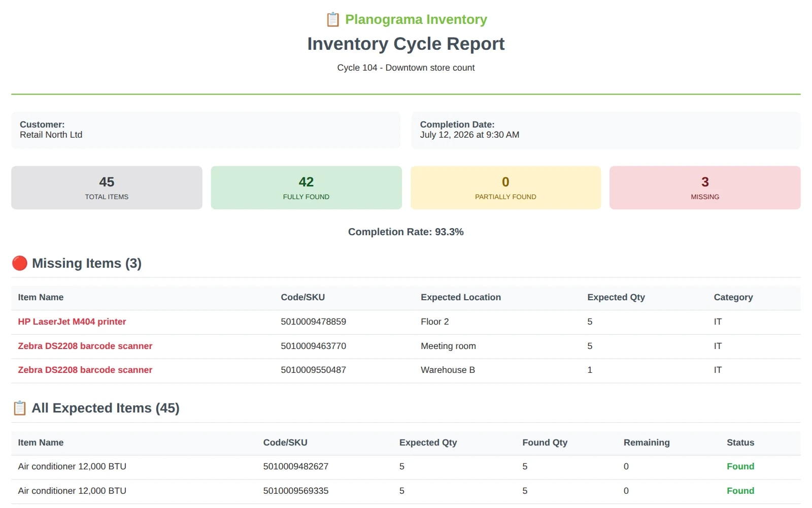Image resolution: width=812 pixels, height=508 pixels.
Task: Click the Remaining column header
Action: pos(647,442)
